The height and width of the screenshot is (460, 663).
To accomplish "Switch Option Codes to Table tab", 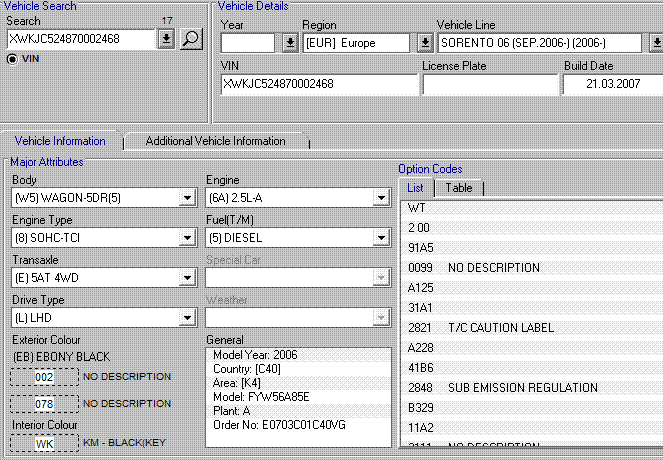I will 459,188.
